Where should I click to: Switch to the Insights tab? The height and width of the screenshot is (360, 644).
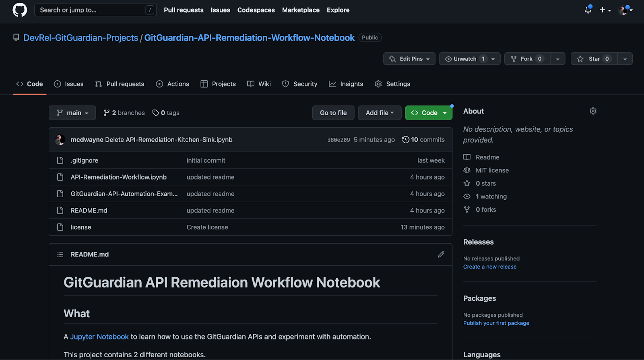(x=346, y=84)
